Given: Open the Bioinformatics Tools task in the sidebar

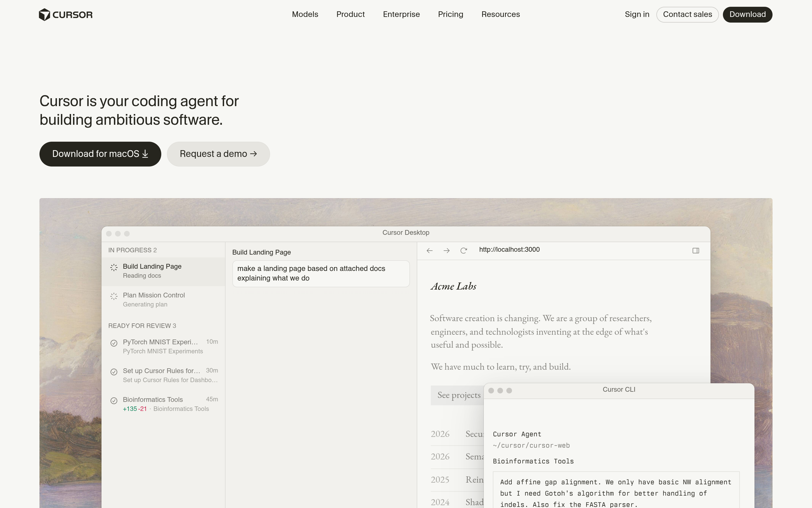Looking at the screenshot, I should tap(164, 404).
